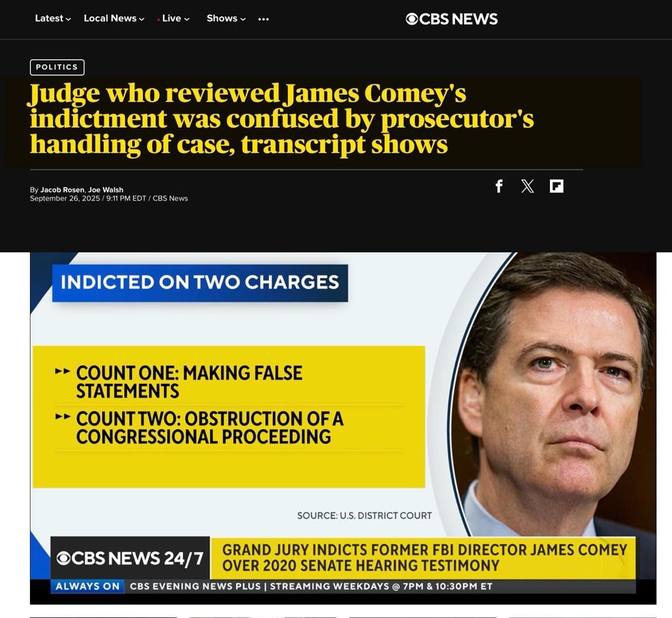Open the three-dots more menu
The width and height of the screenshot is (672, 618).
pos(263,19)
